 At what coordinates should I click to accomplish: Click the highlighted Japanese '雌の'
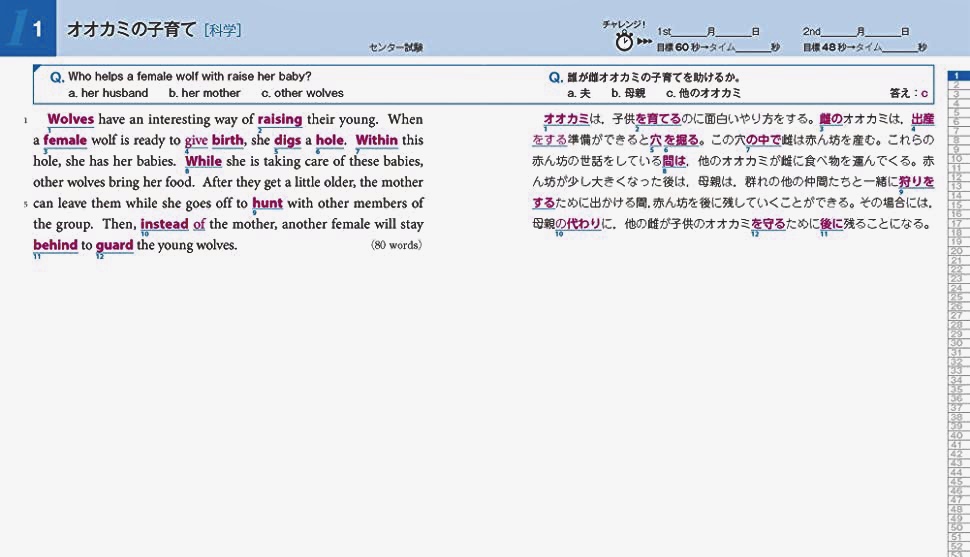tap(831, 119)
